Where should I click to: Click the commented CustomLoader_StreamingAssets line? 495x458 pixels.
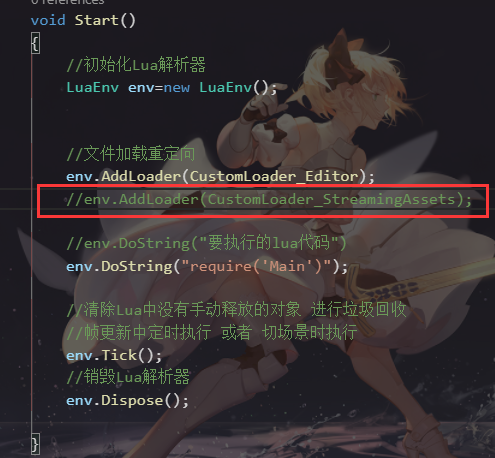269,200
